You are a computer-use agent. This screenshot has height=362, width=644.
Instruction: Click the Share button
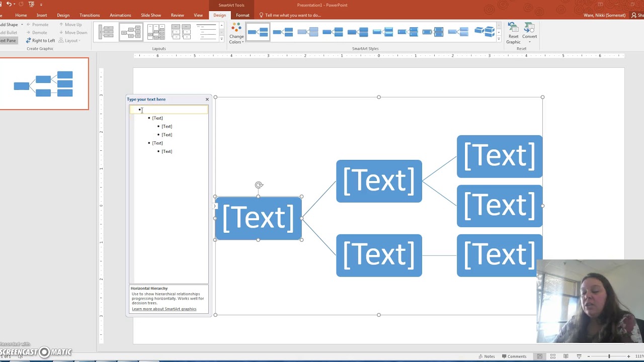click(x=637, y=15)
